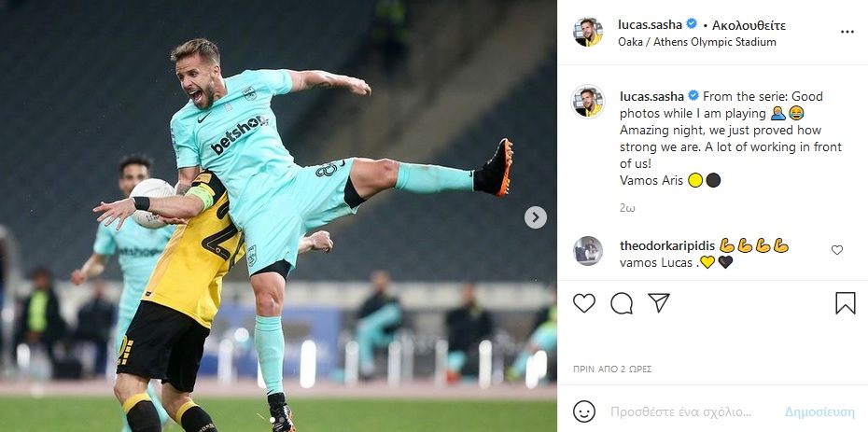Follow the account via Ακολουθείτε
The width and height of the screenshot is (868, 432).
click(749, 25)
